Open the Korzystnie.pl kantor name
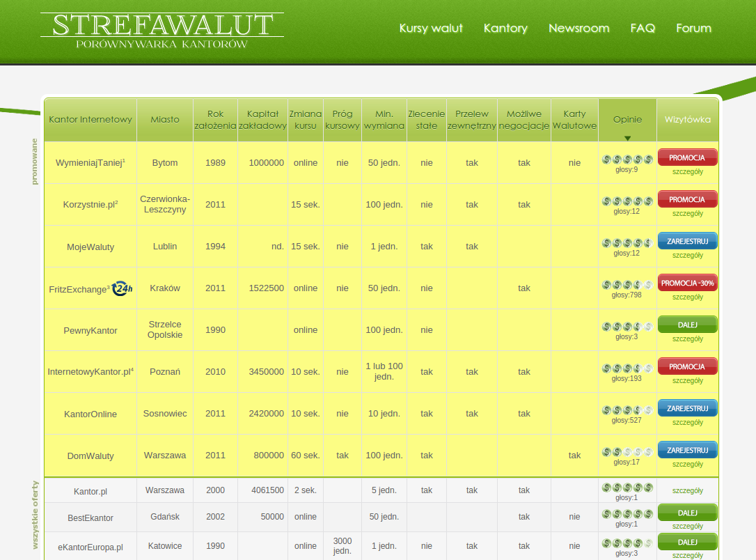 (90, 205)
